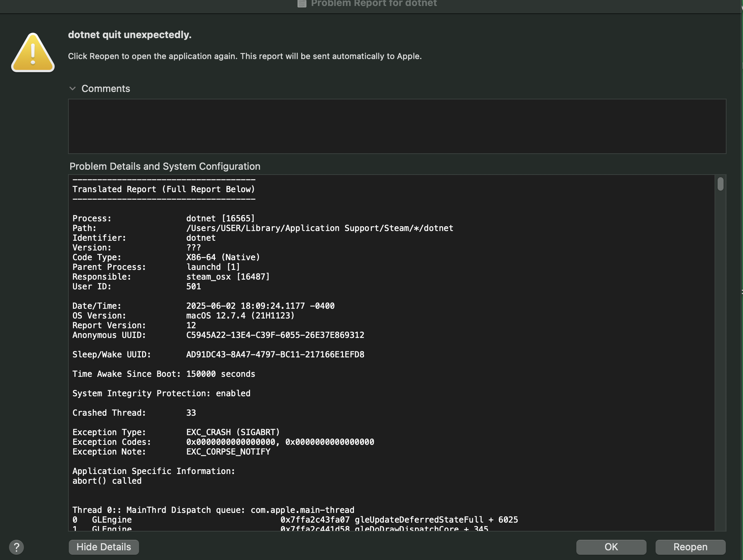Click the Steam dotnet path line
Viewport: 743px width, 560px height.
pos(320,228)
